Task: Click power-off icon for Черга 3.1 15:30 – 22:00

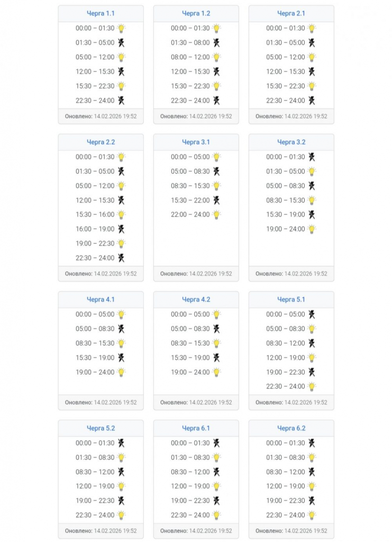Action: click(x=216, y=200)
